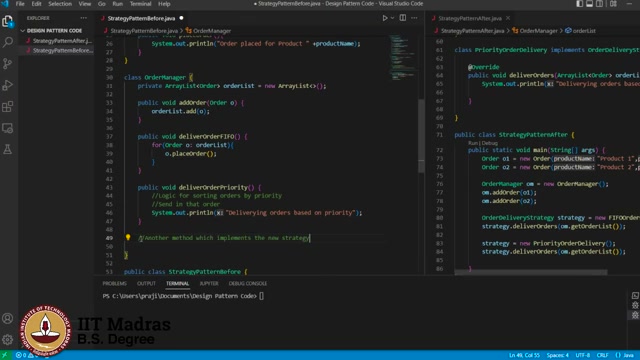Open the Testing flask view
The image size is (640, 360).
click(x=8, y=149)
